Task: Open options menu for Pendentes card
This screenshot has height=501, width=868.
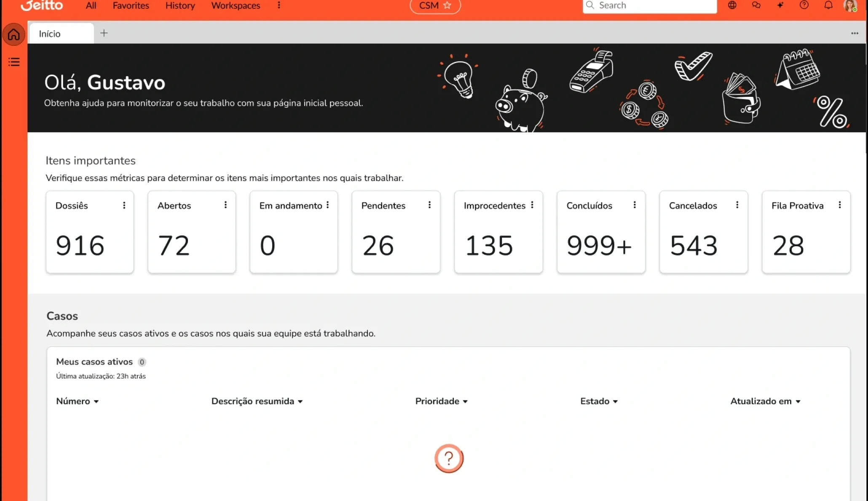Action: point(429,205)
